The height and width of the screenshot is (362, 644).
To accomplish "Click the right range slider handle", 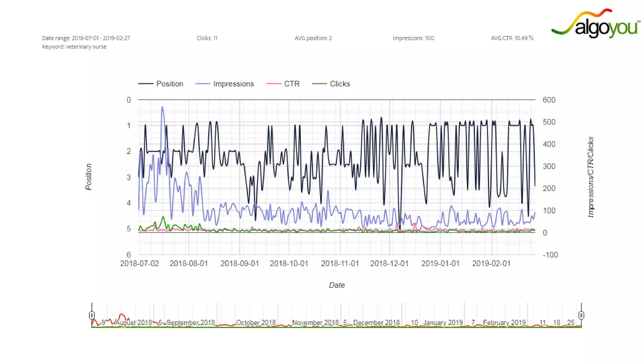I will click(581, 315).
